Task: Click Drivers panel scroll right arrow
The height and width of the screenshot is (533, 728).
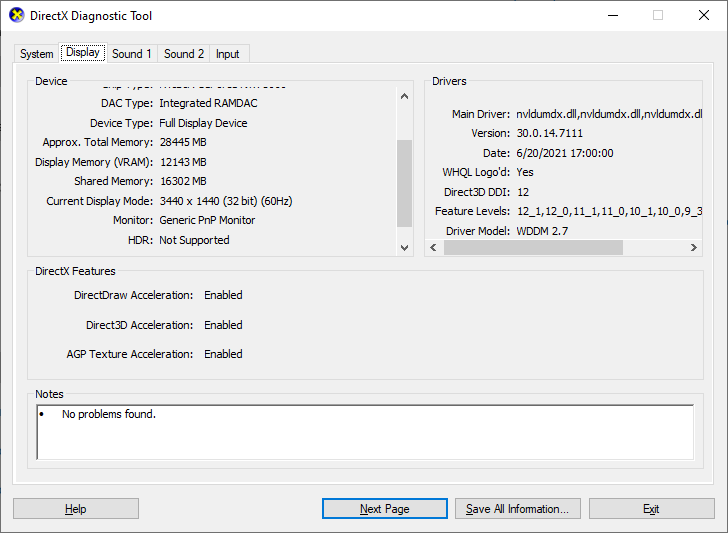Action: point(694,247)
